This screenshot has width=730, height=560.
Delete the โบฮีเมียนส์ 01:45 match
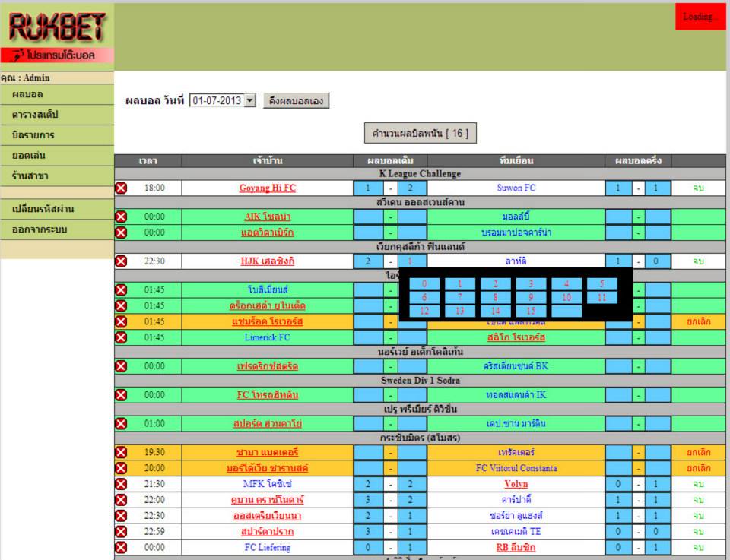(x=121, y=290)
